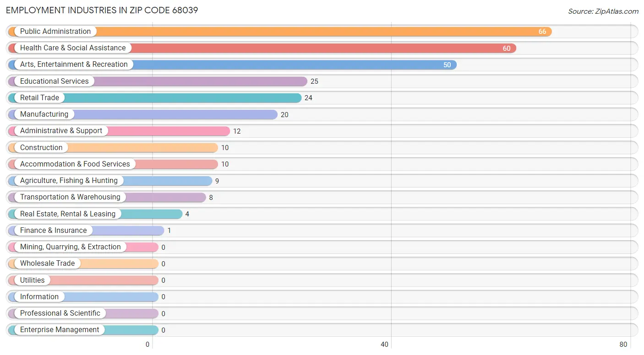
Task: Click the Utilities label
Action: click(33, 280)
